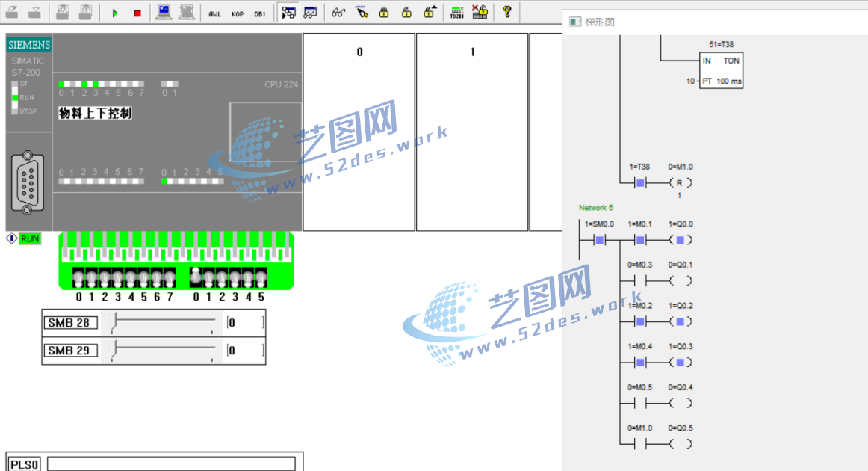868x471 pixels.
Task: Click the red X with padlock icon
Action: click(x=480, y=13)
